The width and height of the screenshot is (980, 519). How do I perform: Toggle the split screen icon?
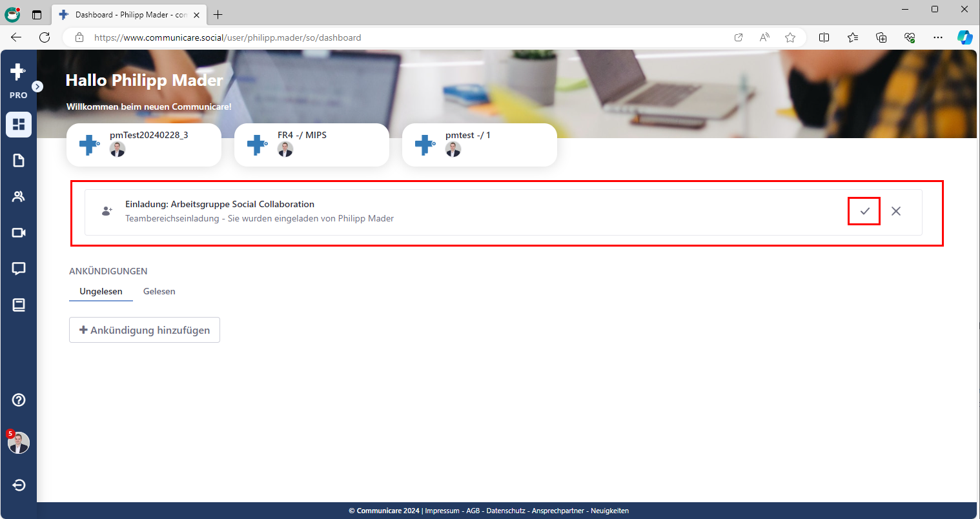pyautogui.click(x=824, y=37)
